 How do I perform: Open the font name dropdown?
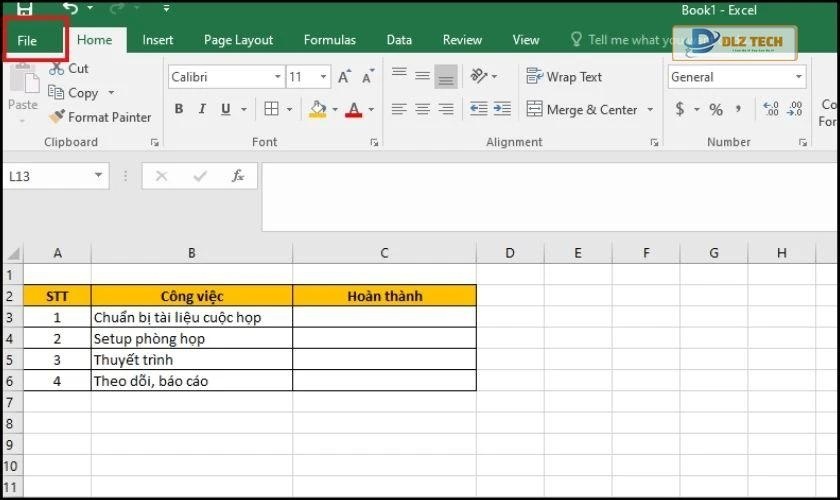[x=277, y=77]
